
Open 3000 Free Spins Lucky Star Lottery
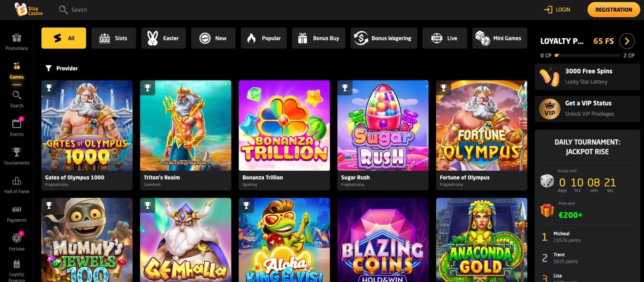pyautogui.click(x=587, y=77)
